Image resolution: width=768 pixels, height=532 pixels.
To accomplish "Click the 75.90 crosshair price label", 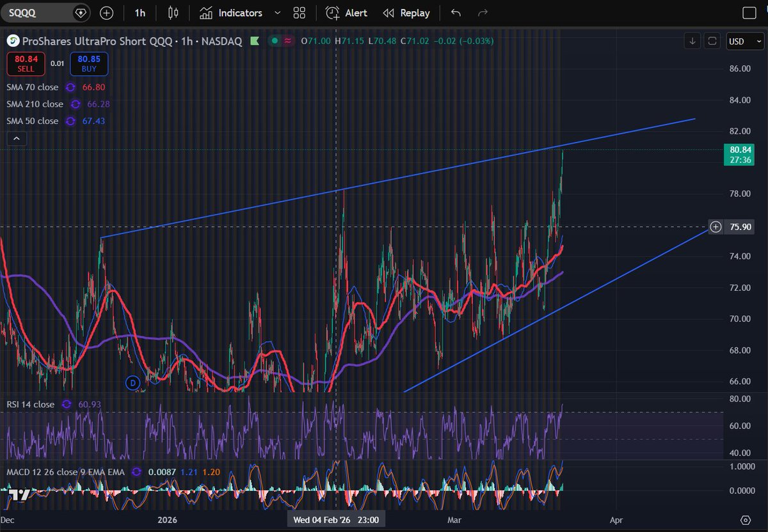I will tap(740, 226).
